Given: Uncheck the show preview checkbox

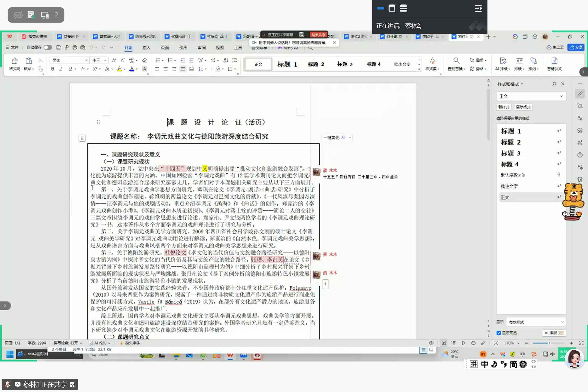Looking at the screenshot, I should 499,333.
